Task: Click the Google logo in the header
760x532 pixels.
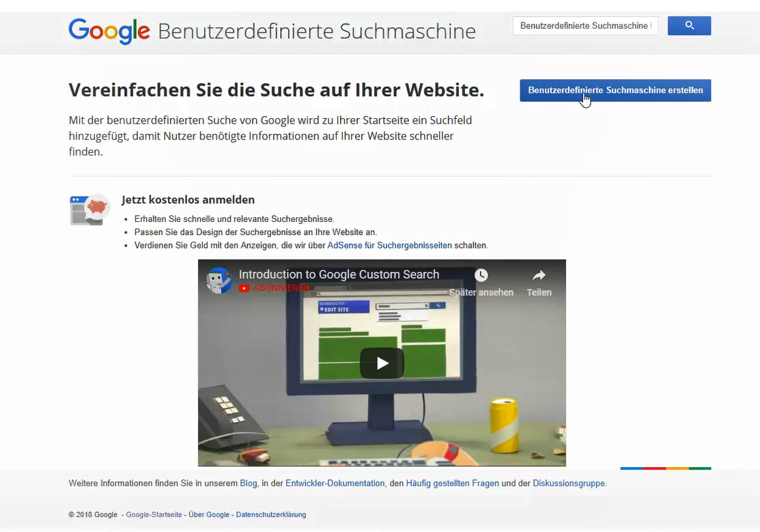Action: tap(109, 31)
